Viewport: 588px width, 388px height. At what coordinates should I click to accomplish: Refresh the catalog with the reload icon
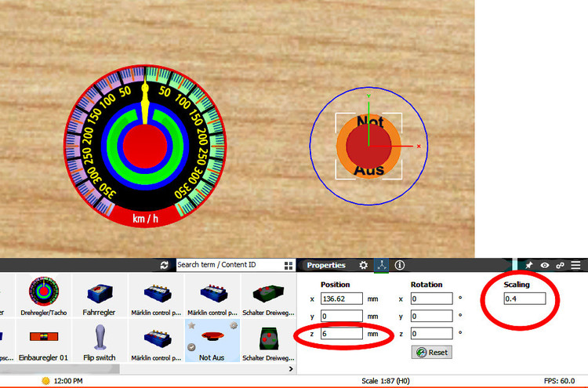(165, 265)
